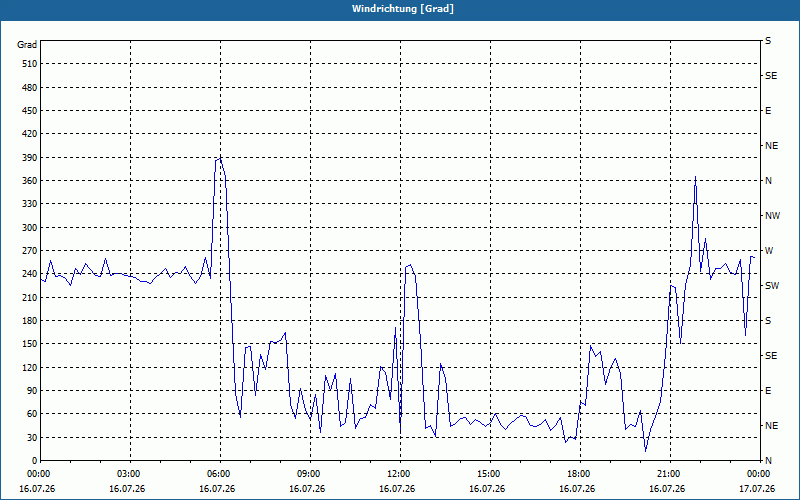Click the SW compass label
Image resolution: width=800 pixels, height=500 pixels.
[772, 286]
